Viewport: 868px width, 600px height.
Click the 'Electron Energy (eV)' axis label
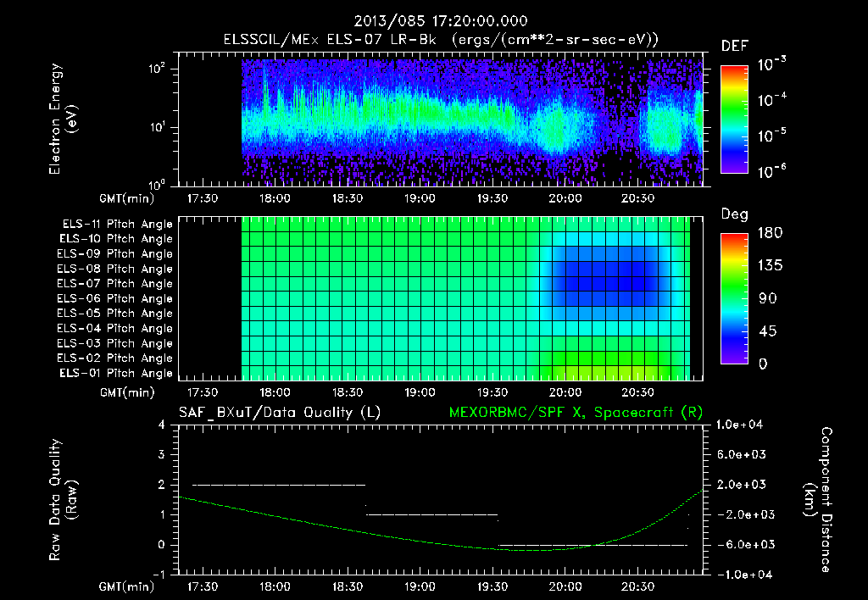point(63,119)
